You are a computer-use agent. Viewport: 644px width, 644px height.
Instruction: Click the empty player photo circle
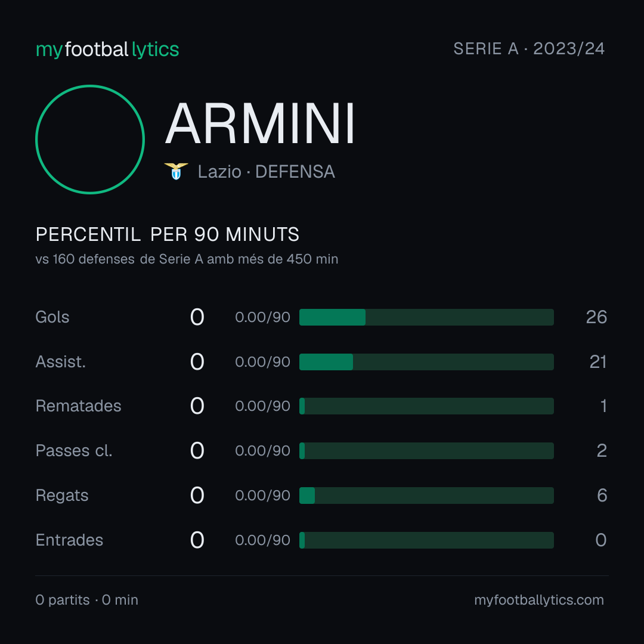pyautogui.click(x=90, y=139)
